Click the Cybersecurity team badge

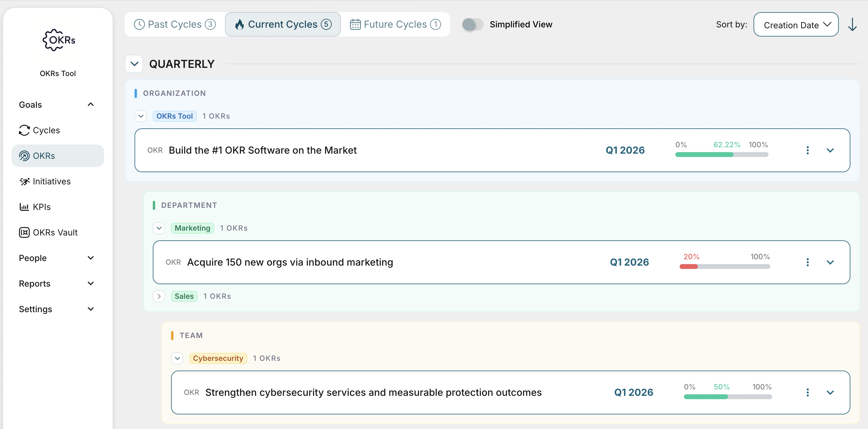click(218, 358)
